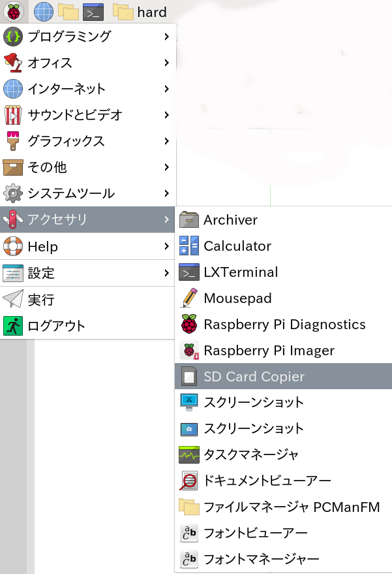Click the Help lifebuoy icon
392x574 pixels.
coord(13,246)
